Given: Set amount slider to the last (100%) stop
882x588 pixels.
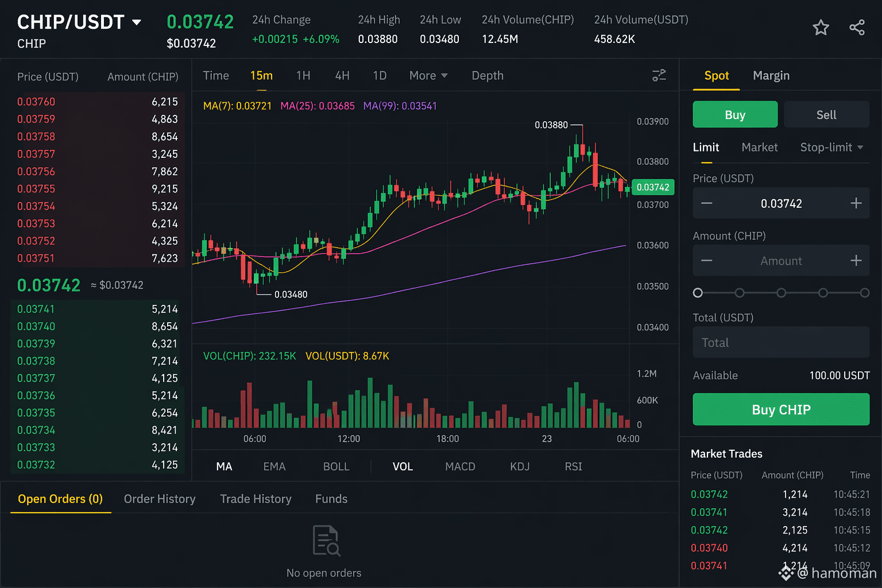Looking at the screenshot, I should point(865,293).
